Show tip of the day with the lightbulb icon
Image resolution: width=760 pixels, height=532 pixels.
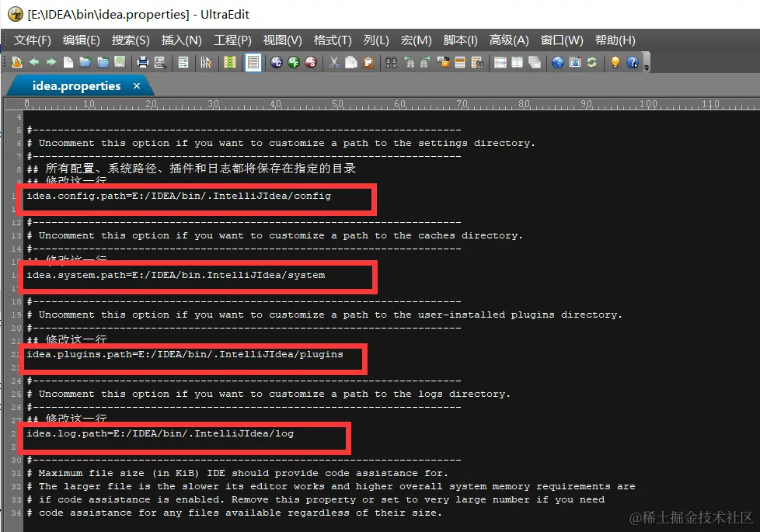[x=615, y=62]
